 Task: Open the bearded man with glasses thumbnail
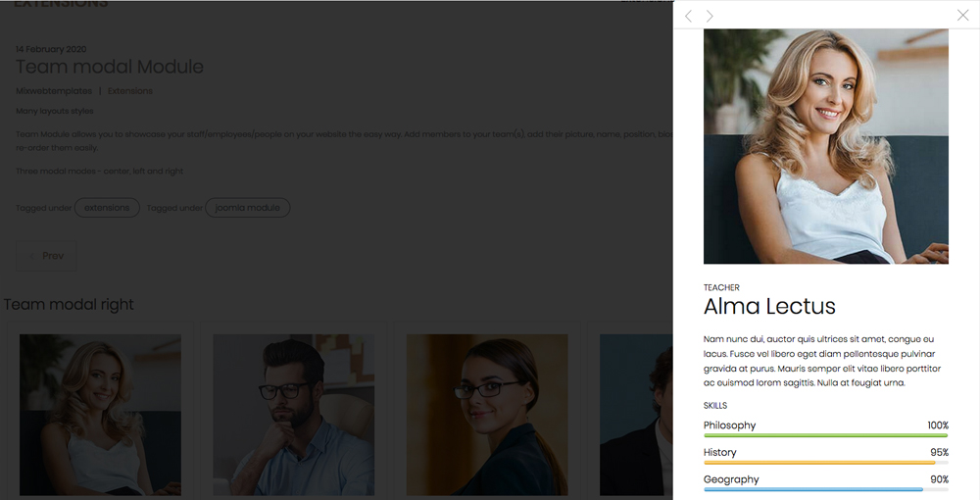293,414
